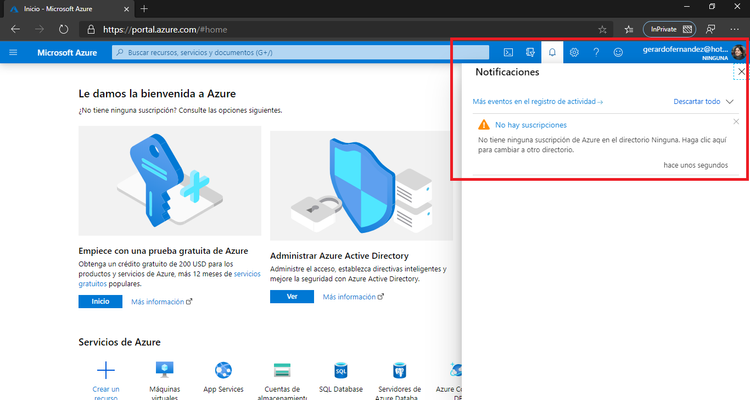Open App Services icon

click(x=223, y=370)
